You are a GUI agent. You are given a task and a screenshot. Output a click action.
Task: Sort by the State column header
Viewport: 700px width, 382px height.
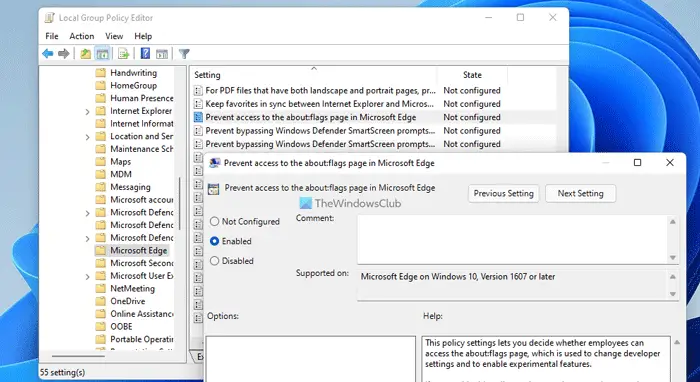(472, 75)
